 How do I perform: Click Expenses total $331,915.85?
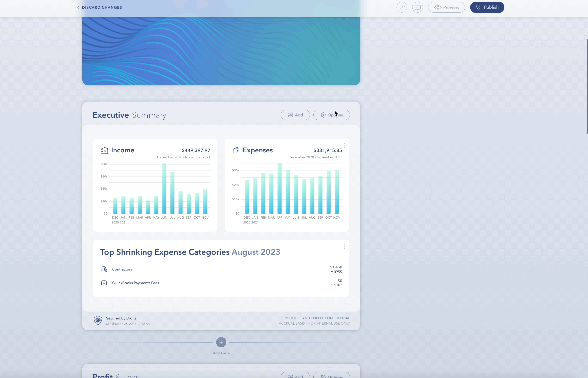328,150
